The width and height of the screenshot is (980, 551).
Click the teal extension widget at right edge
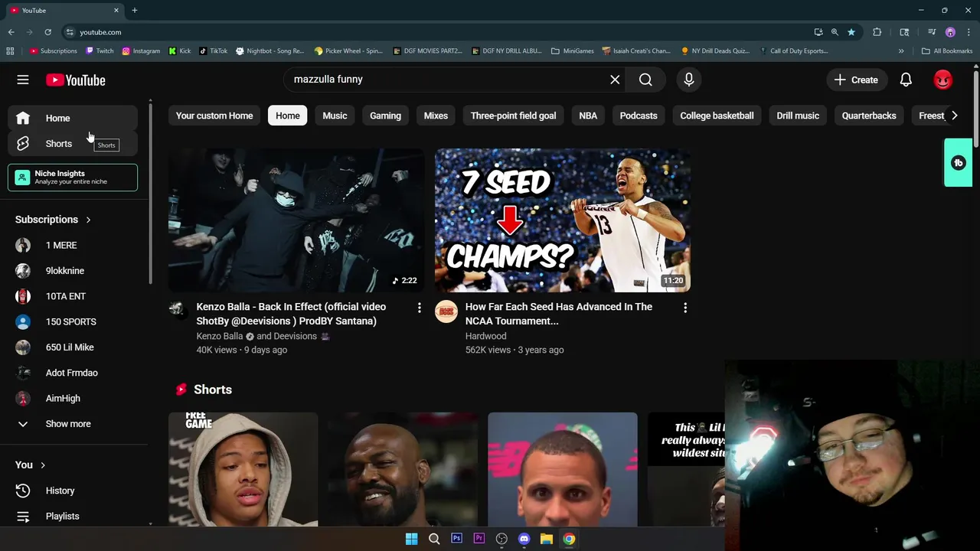(x=958, y=162)
